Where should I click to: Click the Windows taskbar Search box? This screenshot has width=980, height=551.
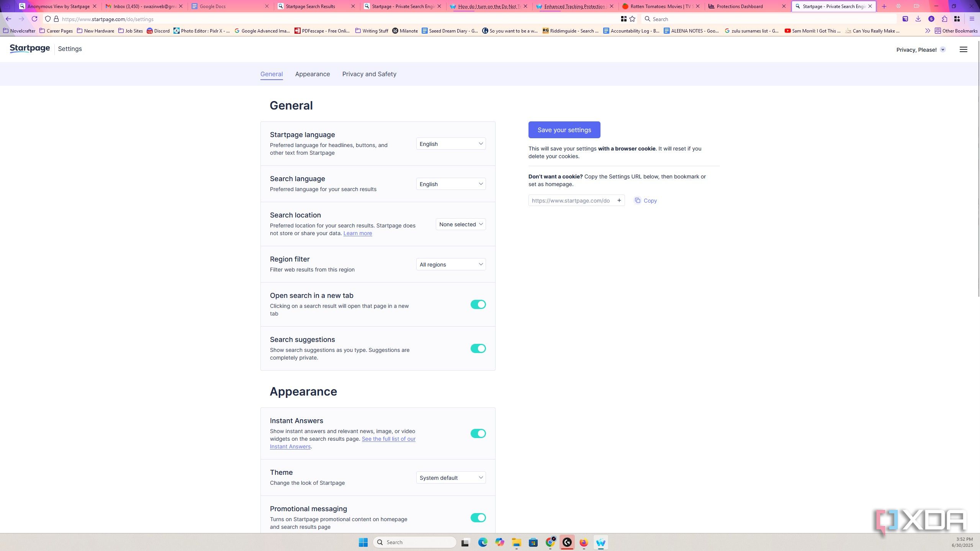[x=414, y=542]
